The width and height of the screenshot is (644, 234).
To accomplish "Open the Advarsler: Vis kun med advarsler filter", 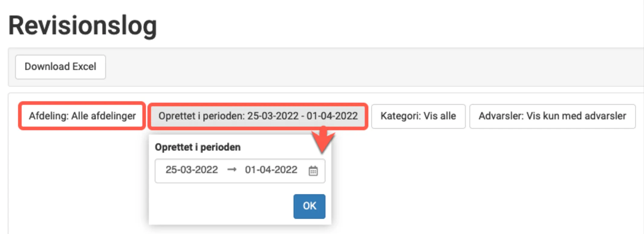I will tap(552, 116).
